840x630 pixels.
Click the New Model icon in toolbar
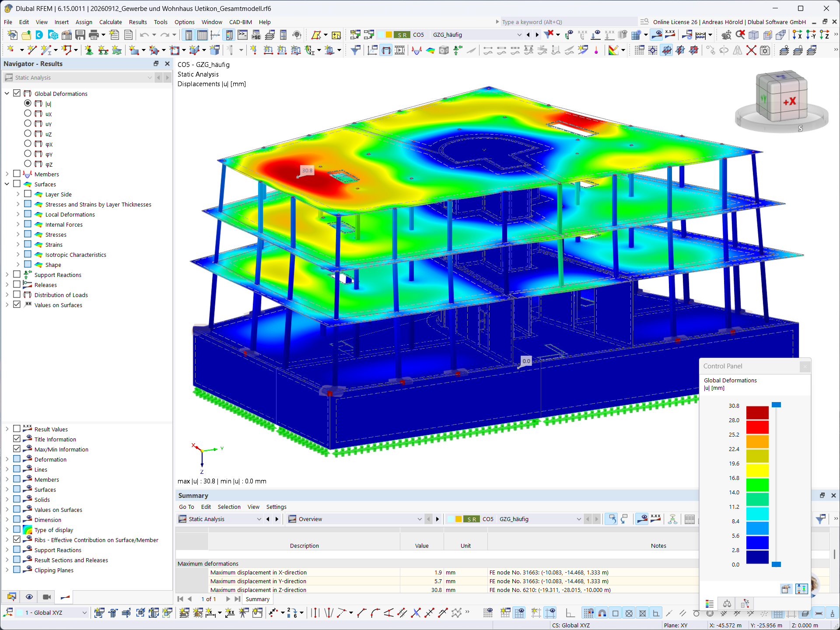(12, 35)
